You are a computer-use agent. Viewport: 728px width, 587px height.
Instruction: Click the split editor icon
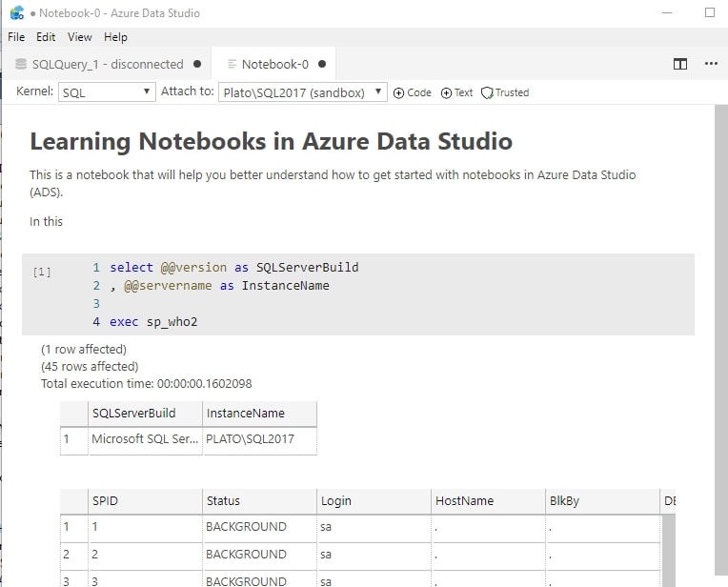[x=680, y=64]
